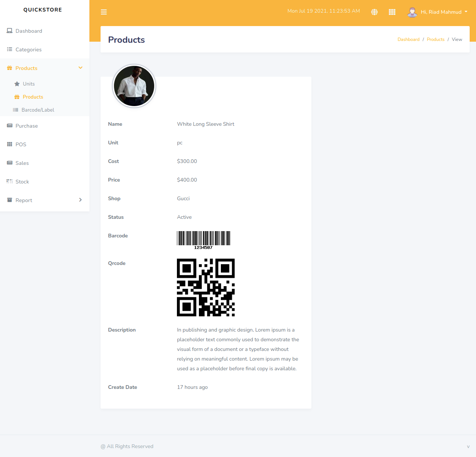Click the Dashboard breadcrumb link
Screen dimensions: 476x457
click(x=409, y=39)
